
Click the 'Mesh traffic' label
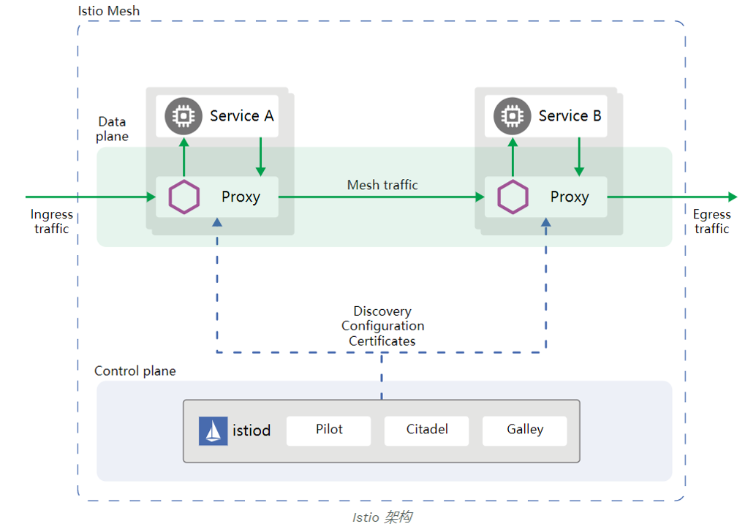(382, 185)
